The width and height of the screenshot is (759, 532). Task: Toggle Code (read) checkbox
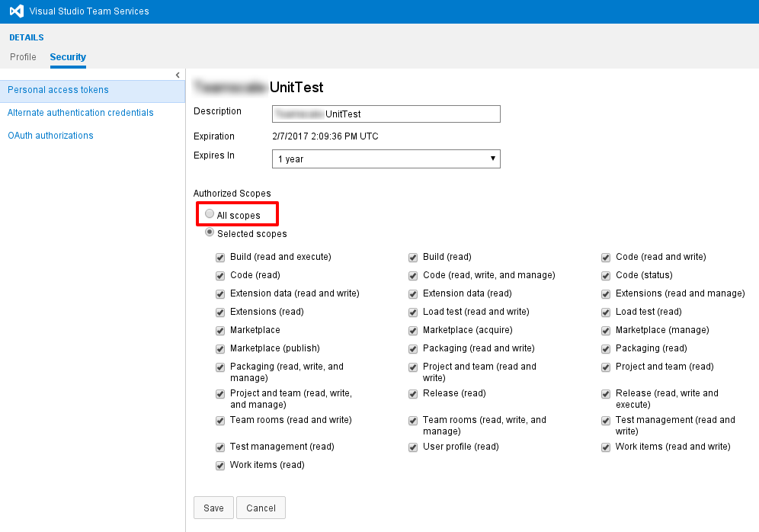[x=220, y=276]
